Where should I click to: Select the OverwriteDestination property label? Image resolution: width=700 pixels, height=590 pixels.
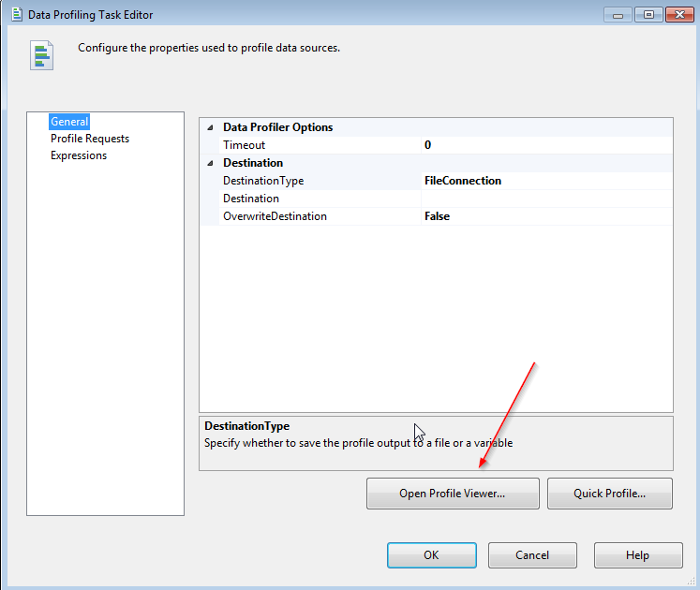pos(275,216)
